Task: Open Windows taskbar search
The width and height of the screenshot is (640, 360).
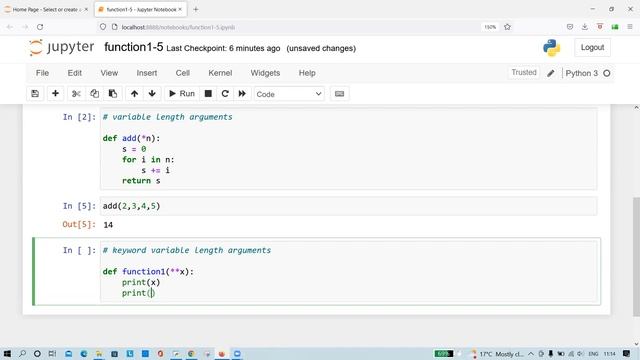Action: pyautogui.click(x=22, y=353)
